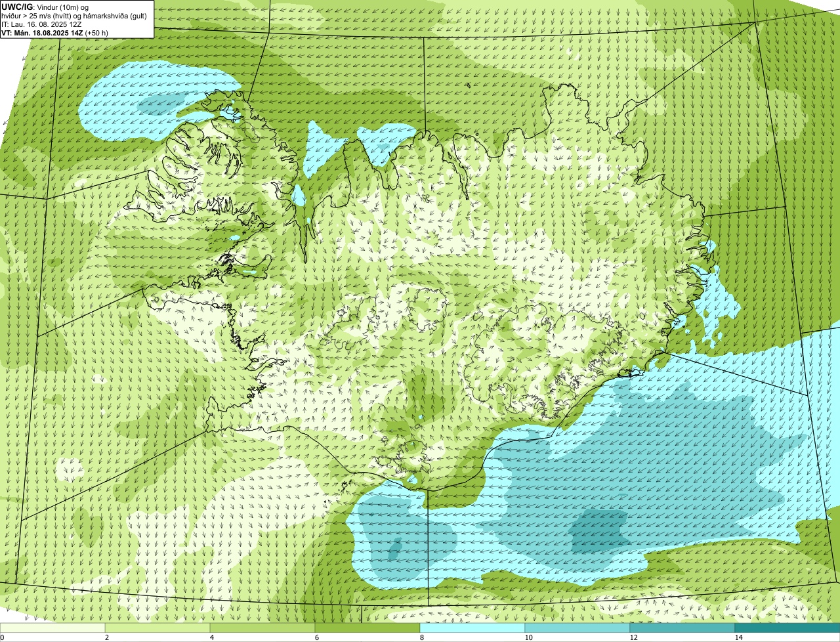The height and width of the screenshot is (642, 840).
Task: Click the '8' label on the color scale
Action: tap(421, 637)
